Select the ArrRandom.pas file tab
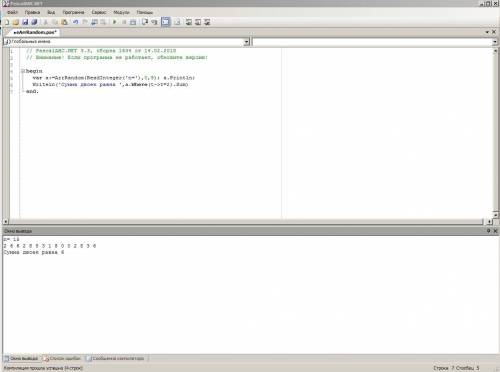 35,32
